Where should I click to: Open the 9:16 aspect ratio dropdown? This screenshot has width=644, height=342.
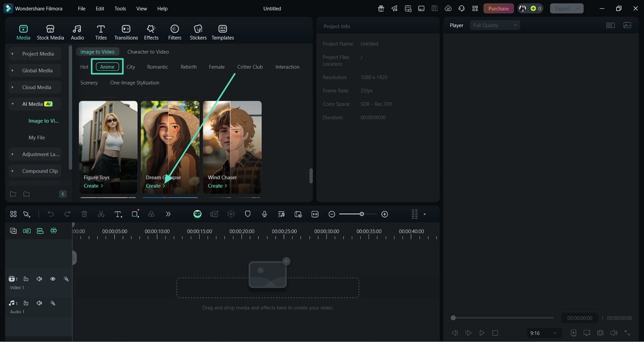(543, 333)
